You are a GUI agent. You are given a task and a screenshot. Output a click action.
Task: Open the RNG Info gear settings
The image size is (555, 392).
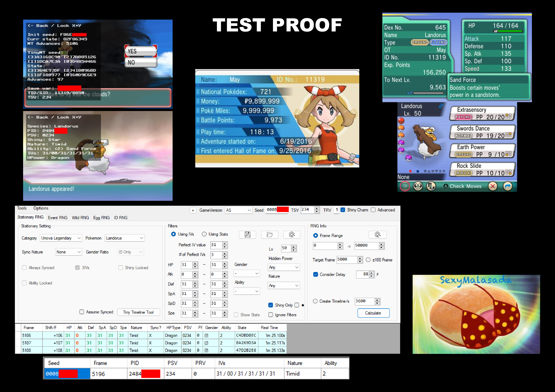pos(378,235)
